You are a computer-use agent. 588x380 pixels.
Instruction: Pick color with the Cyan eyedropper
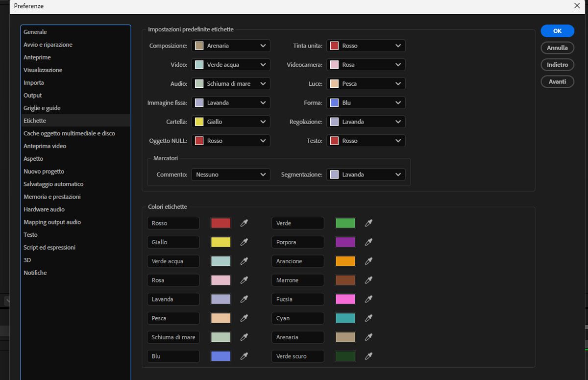coord(368,318)
